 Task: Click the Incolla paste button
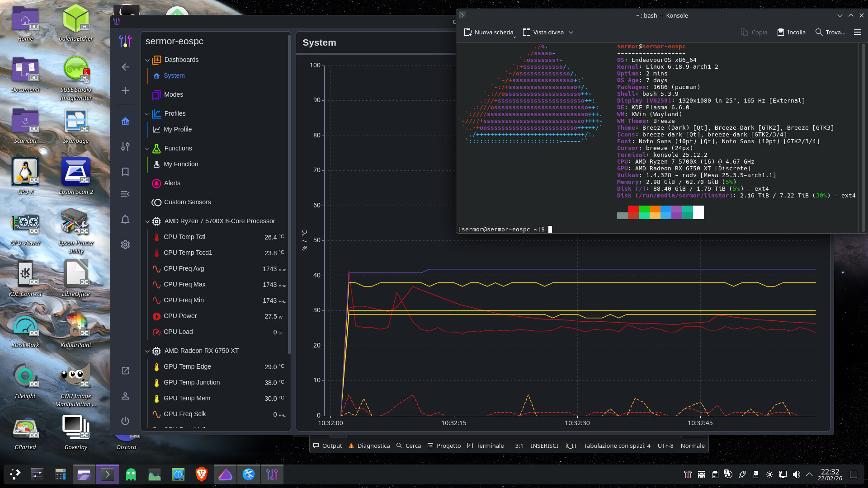[x=791, y=32]
